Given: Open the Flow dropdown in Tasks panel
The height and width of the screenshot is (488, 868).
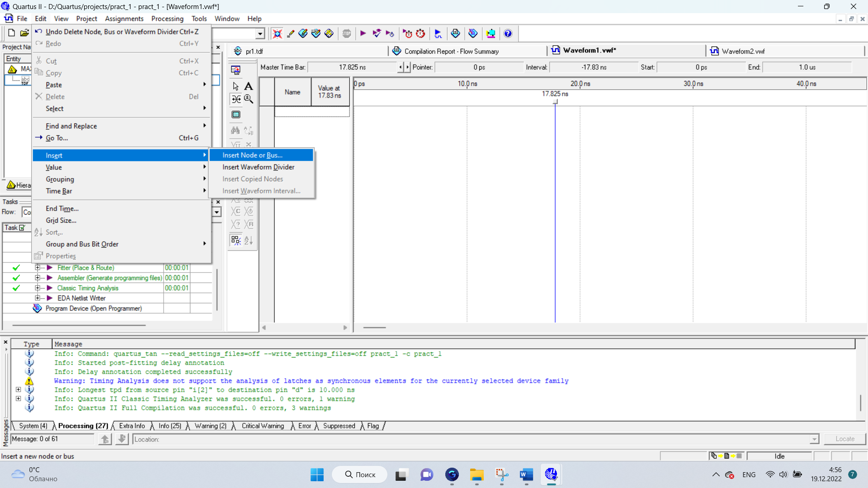Looking at the screenshot, I should coord(217,212).
